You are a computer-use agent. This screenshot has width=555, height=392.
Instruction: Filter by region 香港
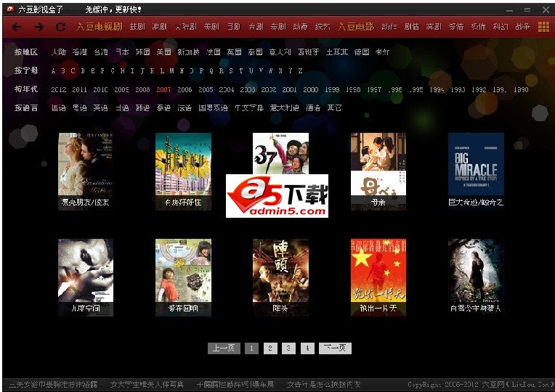point(80,52)
